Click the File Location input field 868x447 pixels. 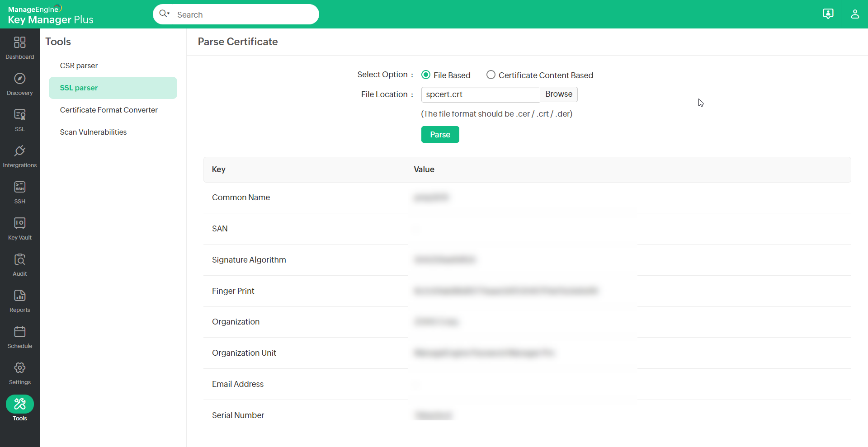(x=481, y=94)
